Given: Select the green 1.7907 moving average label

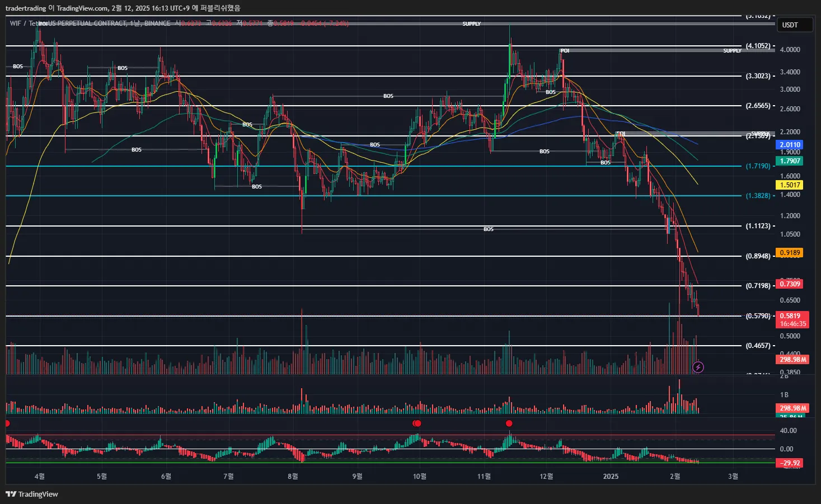Looking at the screenshot, I should (790, 161).
